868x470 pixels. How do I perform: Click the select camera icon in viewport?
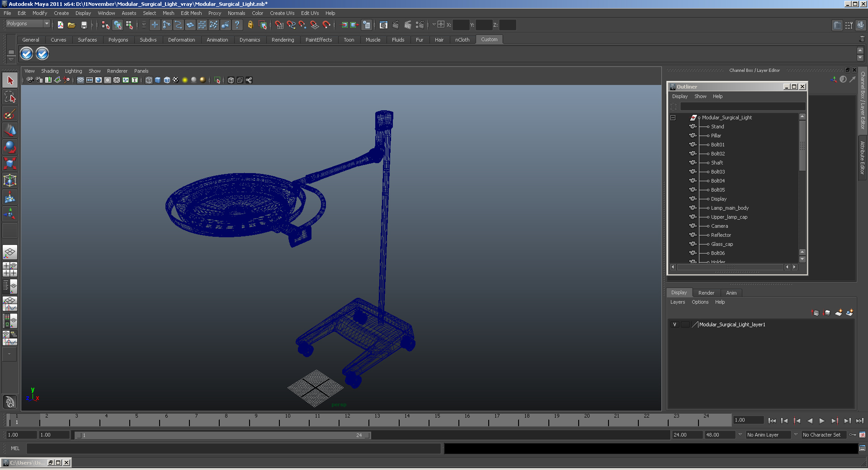coord(30,80)
